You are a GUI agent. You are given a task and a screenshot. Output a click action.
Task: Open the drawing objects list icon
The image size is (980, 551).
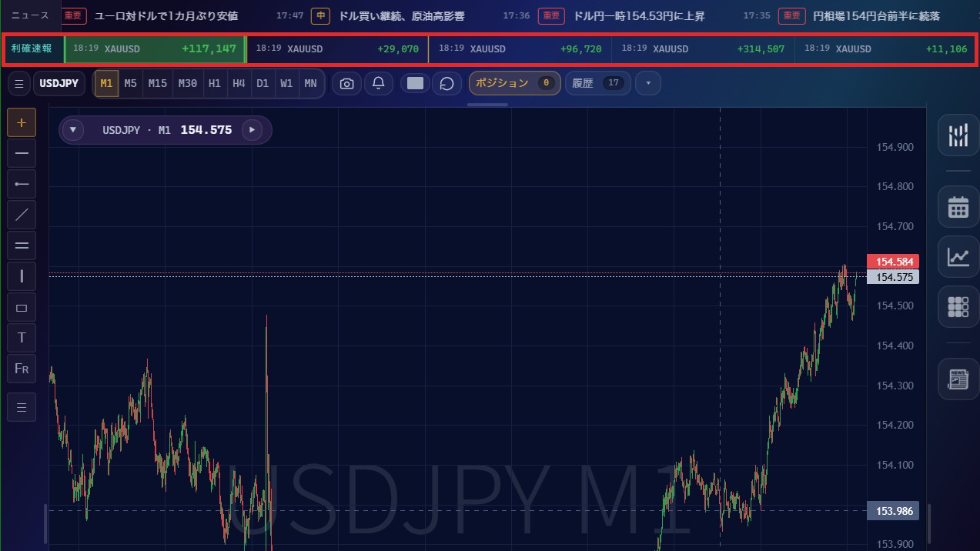(22, 407)
